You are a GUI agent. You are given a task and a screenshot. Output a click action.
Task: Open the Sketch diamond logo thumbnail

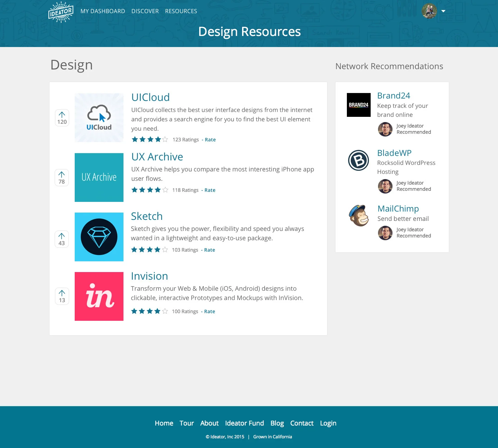click(99, 237)
